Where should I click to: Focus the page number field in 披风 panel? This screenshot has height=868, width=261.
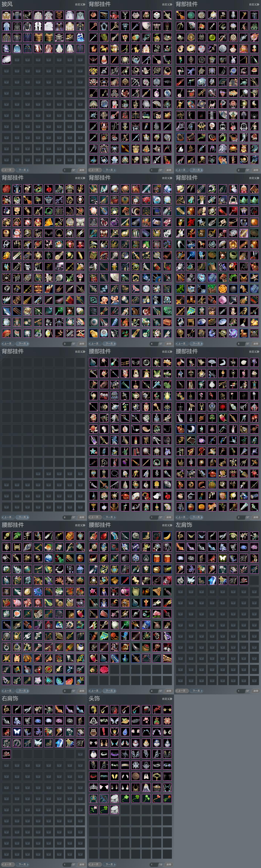(67, 170)
